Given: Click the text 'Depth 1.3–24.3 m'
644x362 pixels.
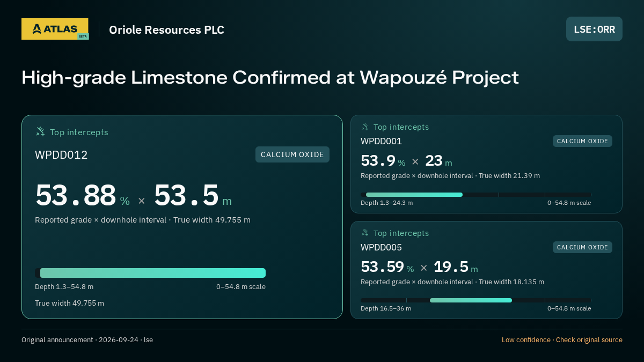Looking at the screenshot, I should [x=386, y=203].
